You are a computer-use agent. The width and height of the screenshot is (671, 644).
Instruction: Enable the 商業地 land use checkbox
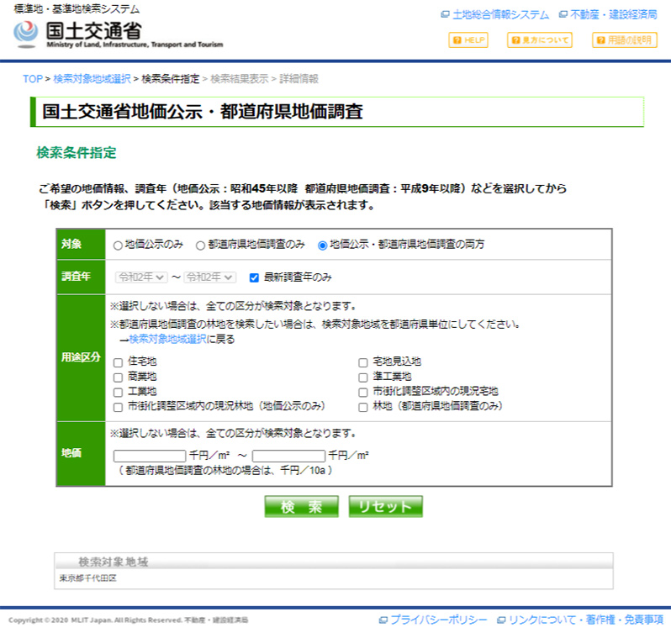coord(118,377)
